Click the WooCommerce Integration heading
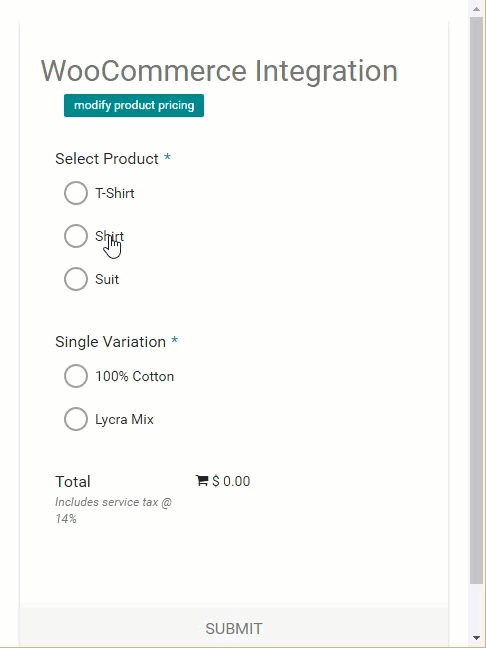Image resolution: width=486 pixels, height=648 pixels. [219, 71]
